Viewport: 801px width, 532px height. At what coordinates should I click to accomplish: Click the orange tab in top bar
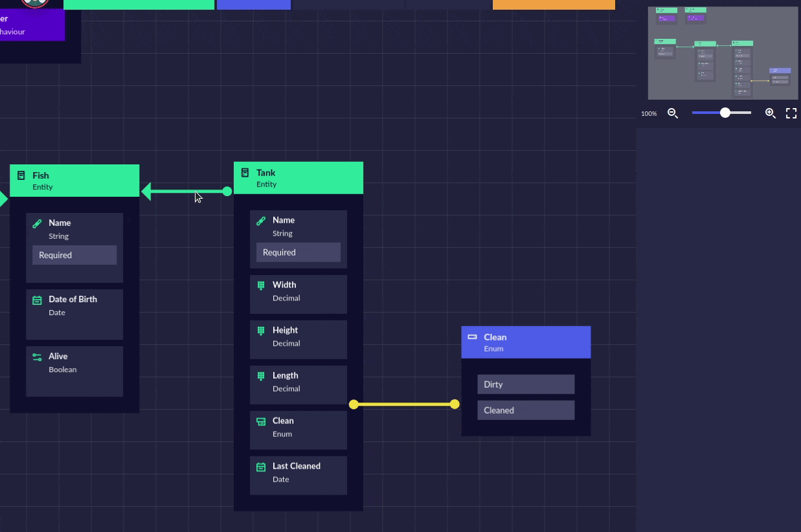[x=554, y=5]
